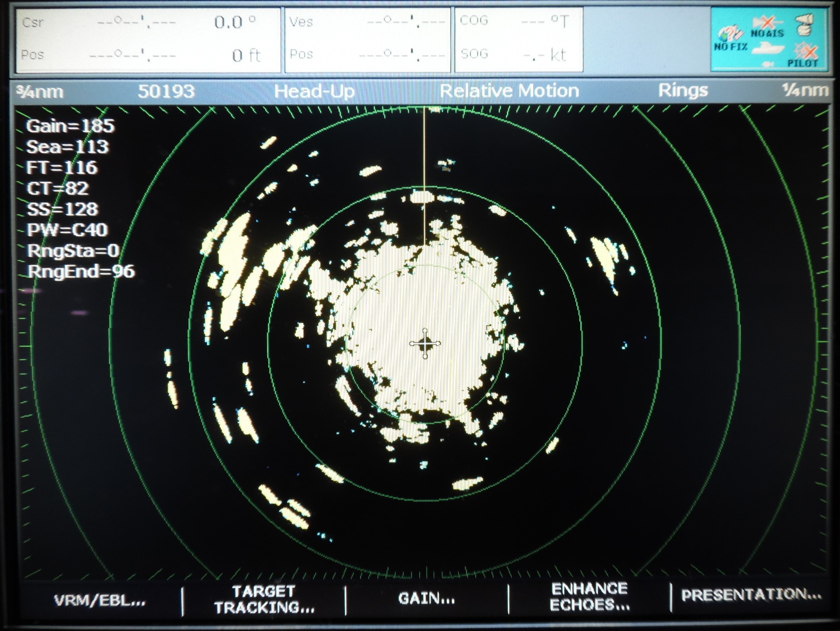The width and height of the screenshot is (840, 631).
Task: Toggle the Head-Up orientation mode
Action: pyautogui.click(x=314, y=91)
